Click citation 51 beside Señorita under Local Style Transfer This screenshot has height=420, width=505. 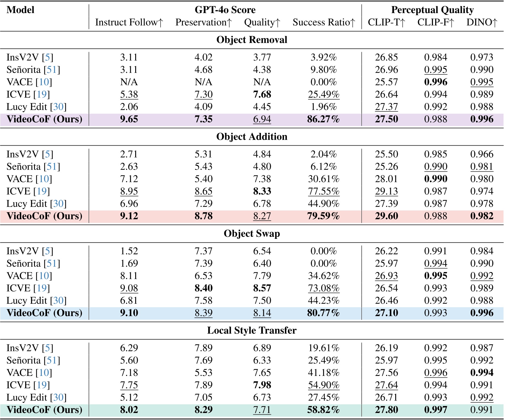coord(52,361)
